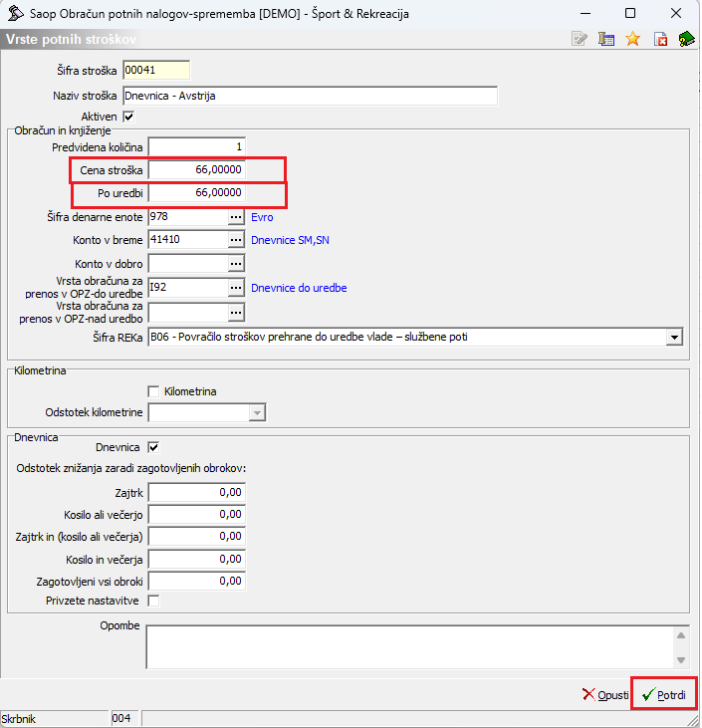Click the blue Evro label
This screenshot has width=702, height=728.
[262, 217]
